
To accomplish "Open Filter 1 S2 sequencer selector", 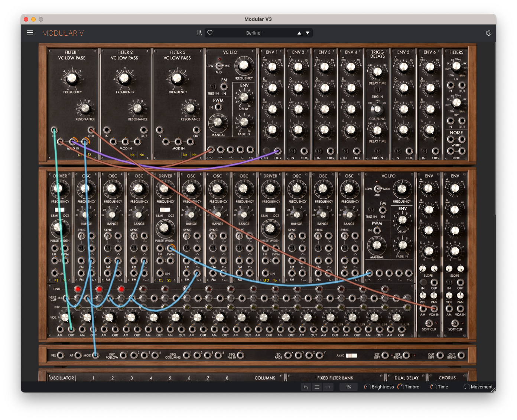I will [89, 155].
